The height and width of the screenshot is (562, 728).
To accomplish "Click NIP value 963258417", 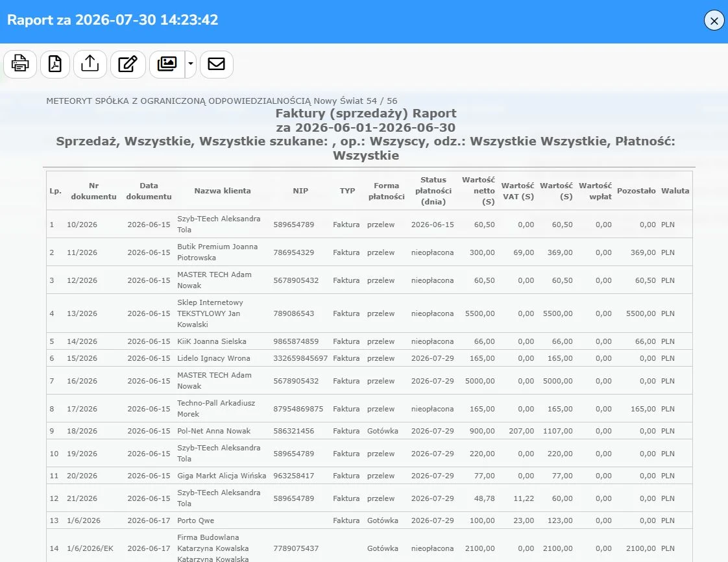I will point(293,476).
